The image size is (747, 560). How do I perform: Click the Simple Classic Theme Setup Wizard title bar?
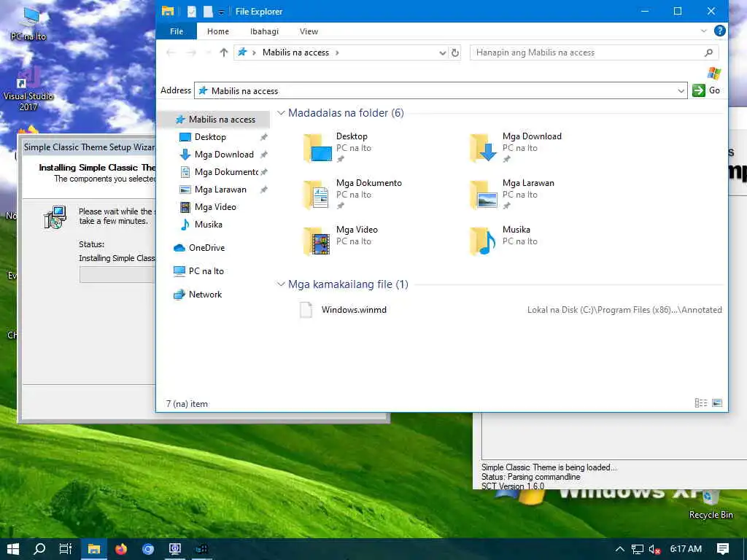click(88, 147)
